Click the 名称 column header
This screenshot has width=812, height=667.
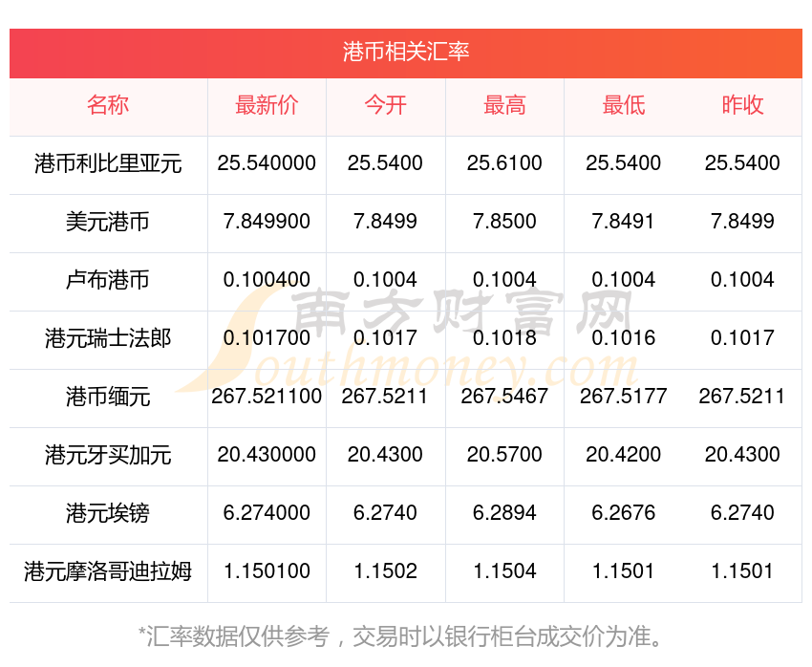[108, 105]
